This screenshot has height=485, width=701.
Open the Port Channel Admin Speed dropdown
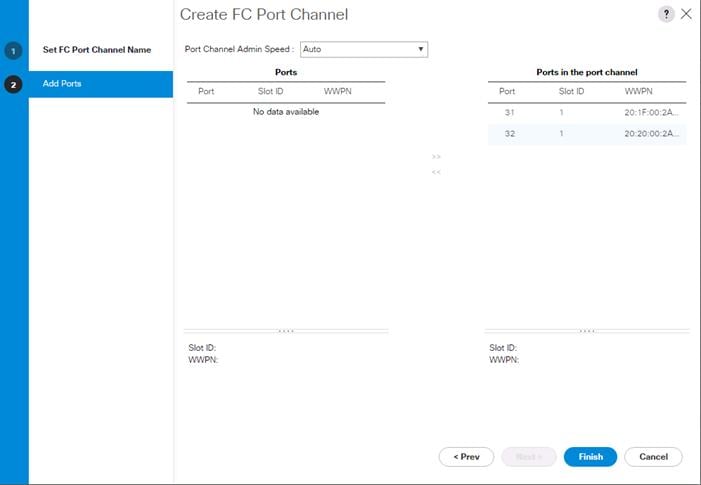click(364, 49)
